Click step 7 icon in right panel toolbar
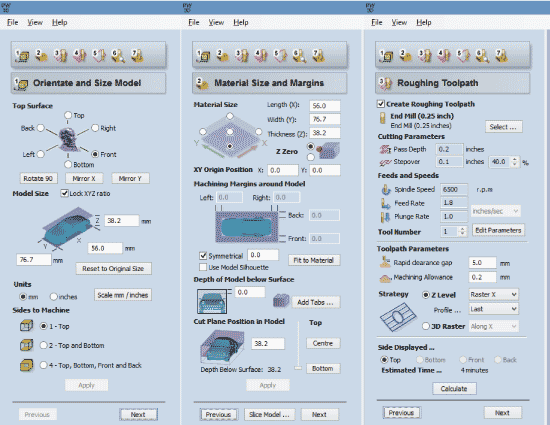The height and width of the screenshot is (425, 550). (x=502, y=55)
